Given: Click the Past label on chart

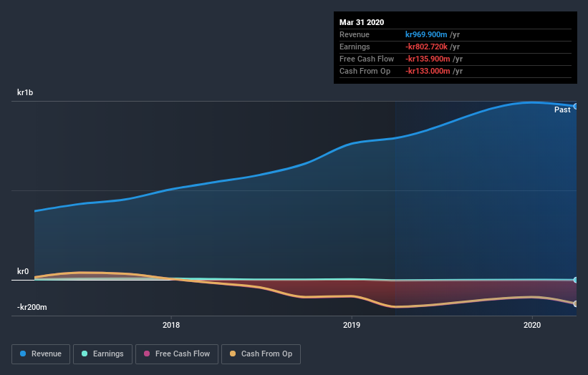Looking at the screenshot, I should point(562,109).
